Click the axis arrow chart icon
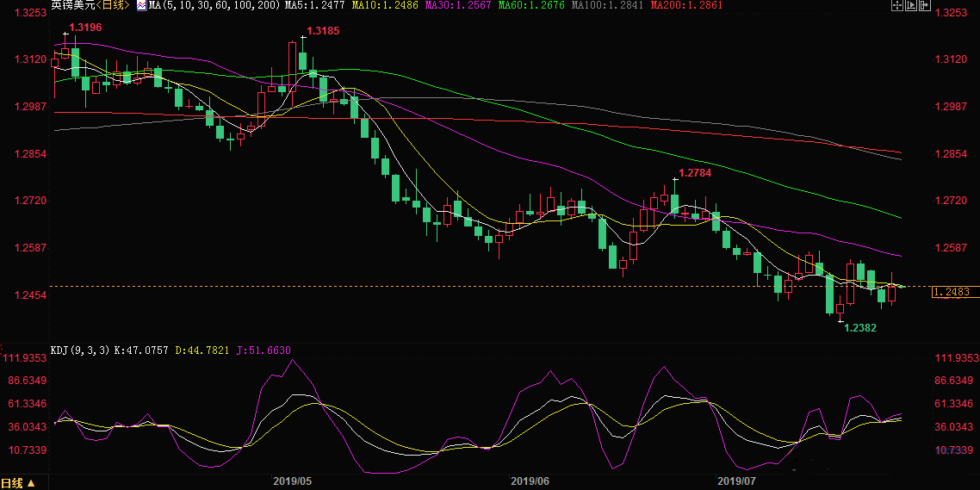 coord(910,5)
